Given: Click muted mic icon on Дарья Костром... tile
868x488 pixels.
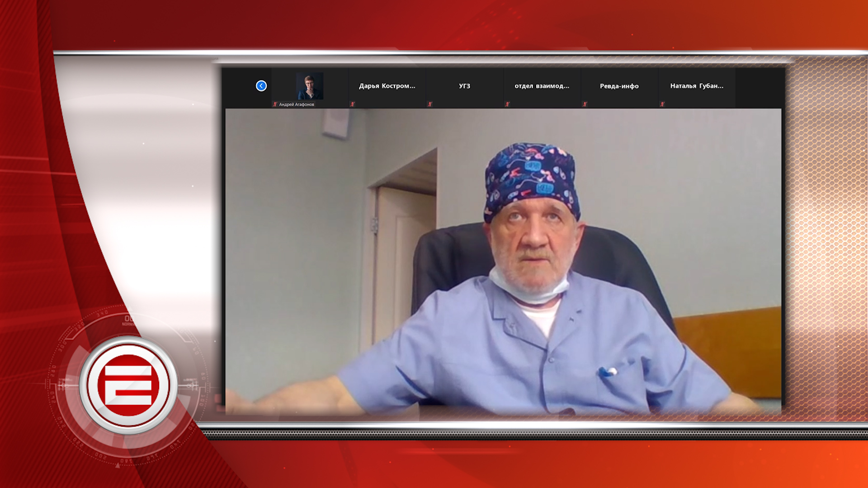Looking at the screenshot, I should (x=352, y=104).
